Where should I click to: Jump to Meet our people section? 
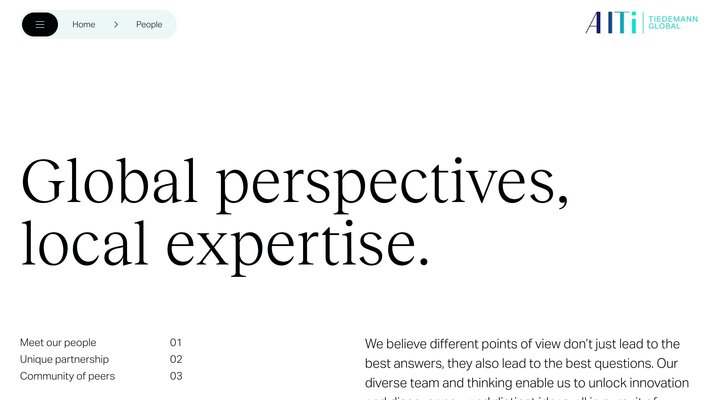[58, 342]
